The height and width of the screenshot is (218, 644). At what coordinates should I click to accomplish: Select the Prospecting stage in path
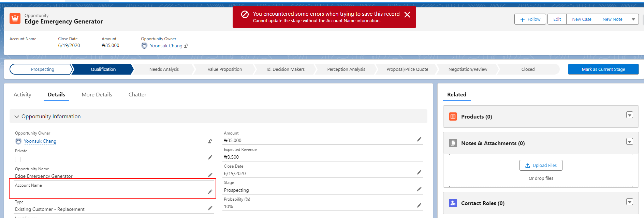point(42,69)
